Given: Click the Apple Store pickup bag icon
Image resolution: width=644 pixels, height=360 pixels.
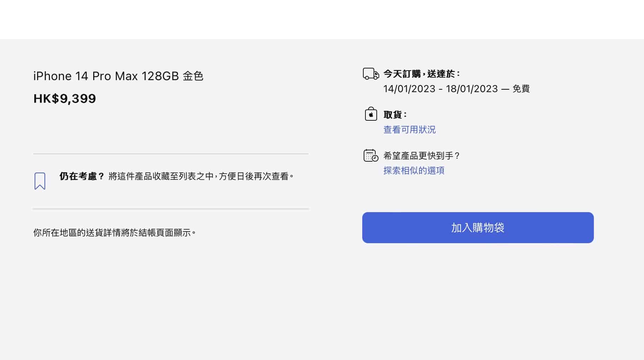Looking at the screenshot, I should (x=371, y=114).
